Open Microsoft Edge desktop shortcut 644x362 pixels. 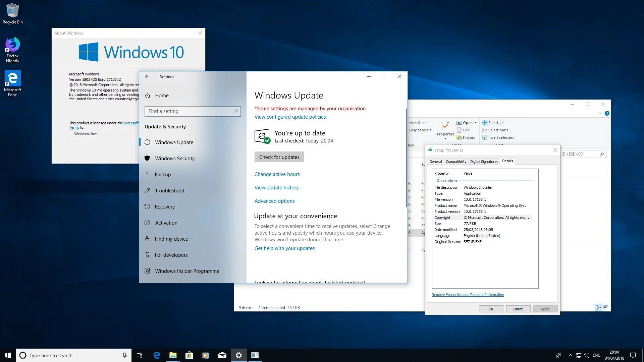(x=12, y=83)
